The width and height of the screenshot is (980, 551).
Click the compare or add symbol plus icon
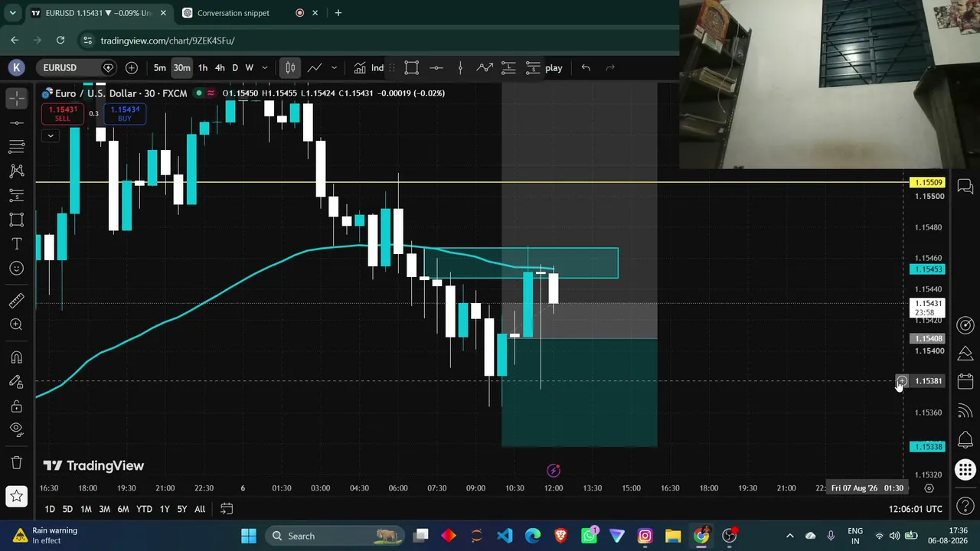click(132, 68)
